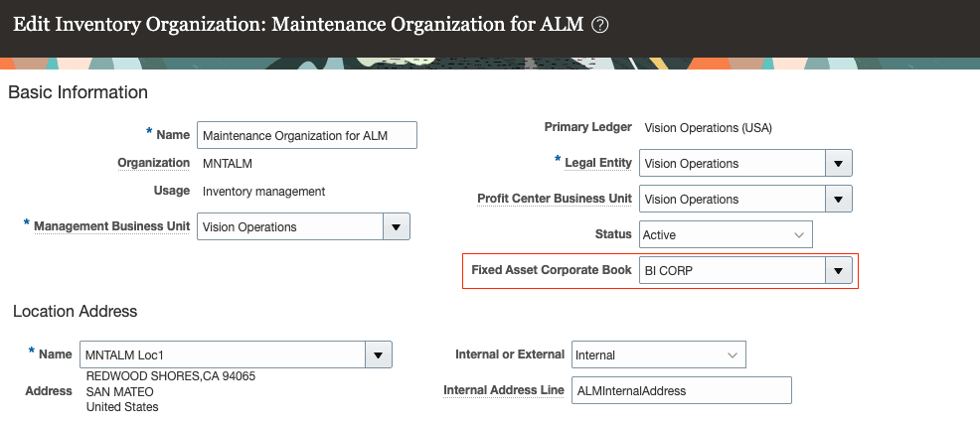The height and width of the screenshot is (423, 980).
Task: Click the Primary Ledger value Vision Operations (USA)
Action: click(708, 128)
